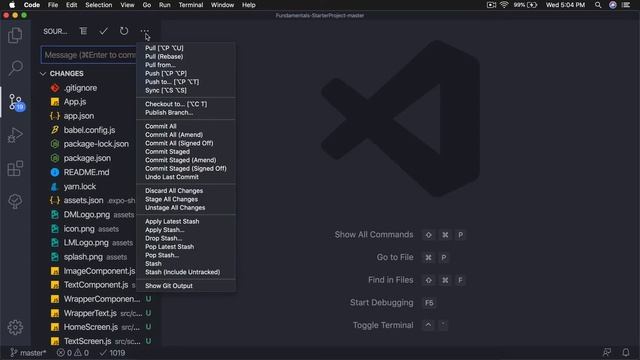Screen dimensions: 640x360
Task: Open package-lock.json in changes list
Action: [96, 144]
